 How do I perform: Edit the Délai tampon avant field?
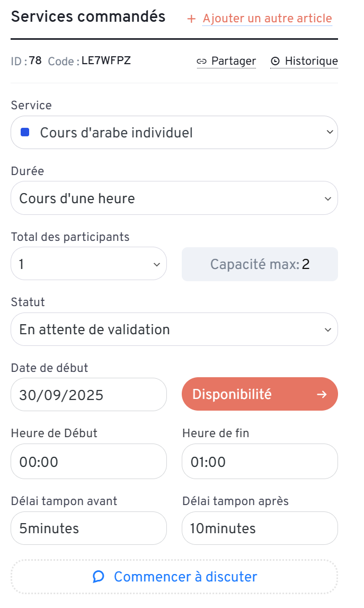[x=88, y=528]
